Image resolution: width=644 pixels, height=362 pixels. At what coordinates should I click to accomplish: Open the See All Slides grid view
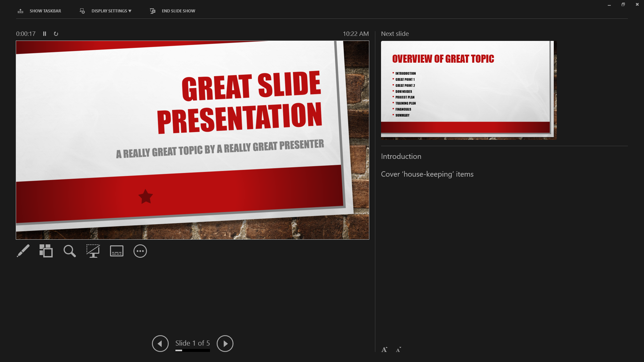[x=46, y=251]
